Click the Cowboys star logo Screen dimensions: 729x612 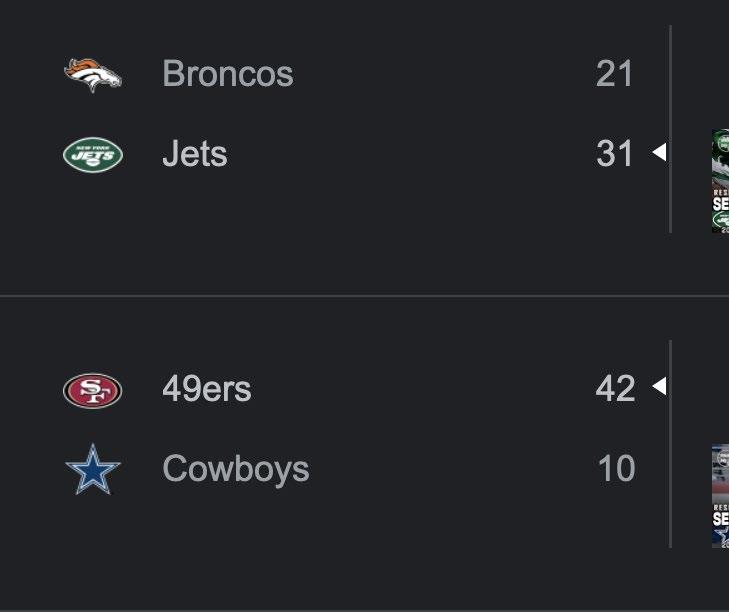[93, 470]
